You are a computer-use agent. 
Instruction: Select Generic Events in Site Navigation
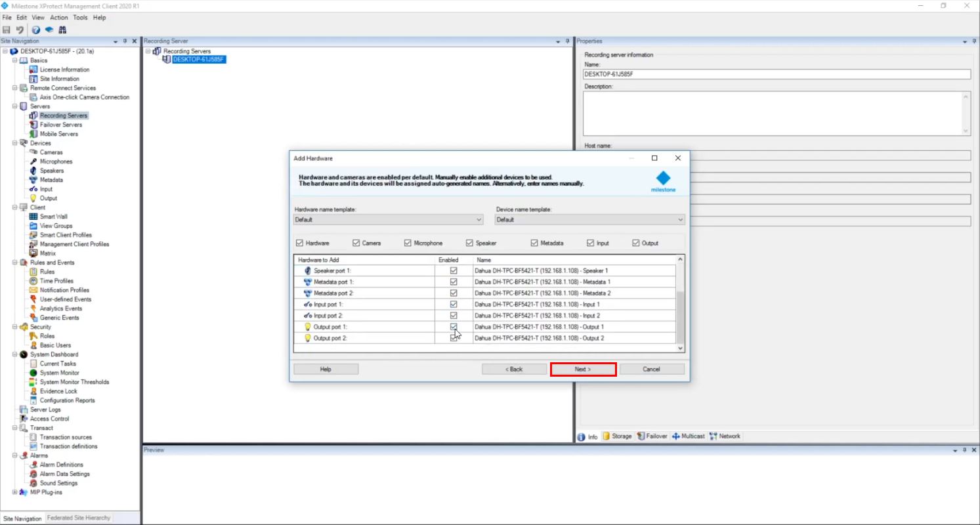[59, 318]
